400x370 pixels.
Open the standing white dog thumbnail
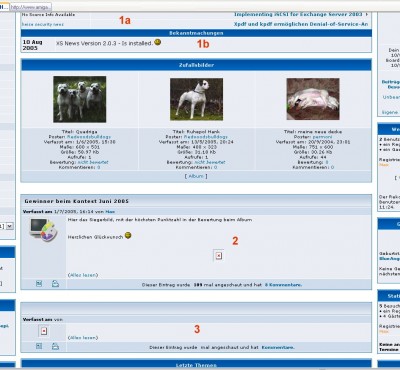coord(196,99)
